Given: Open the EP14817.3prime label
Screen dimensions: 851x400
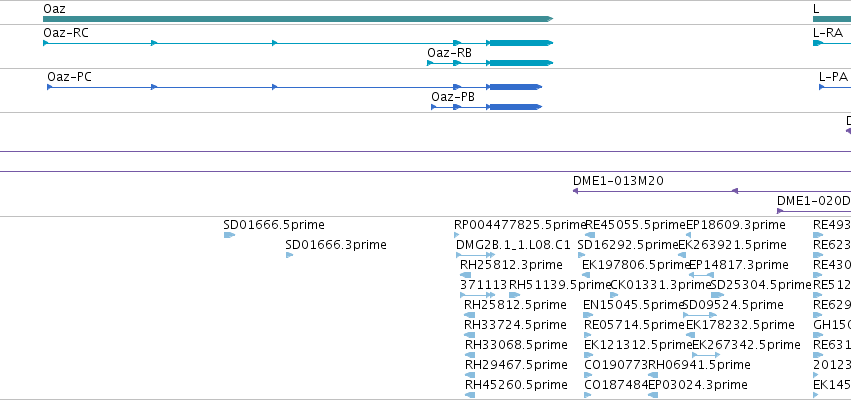Looking at the screenshot, I should click(739, 265).
